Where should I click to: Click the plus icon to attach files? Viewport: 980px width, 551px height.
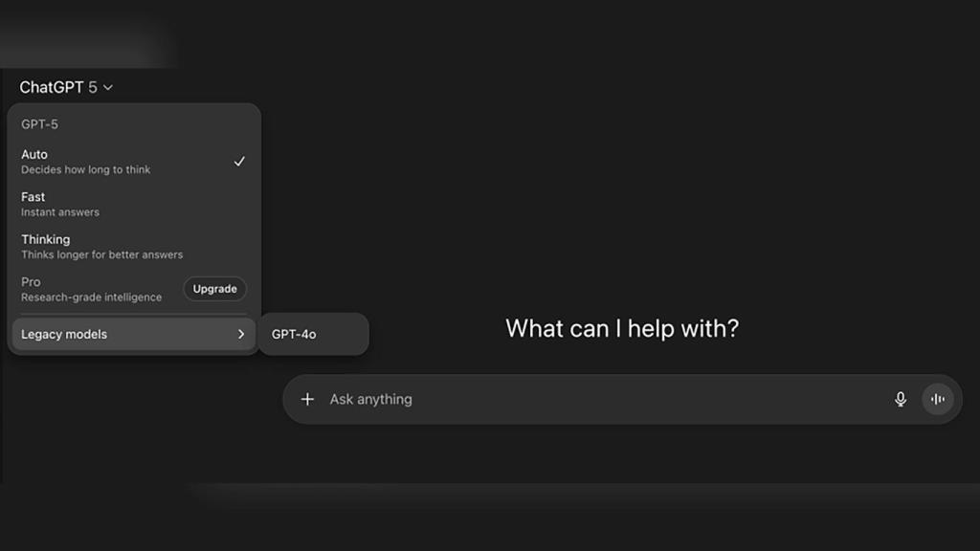[x=307, y=399]
